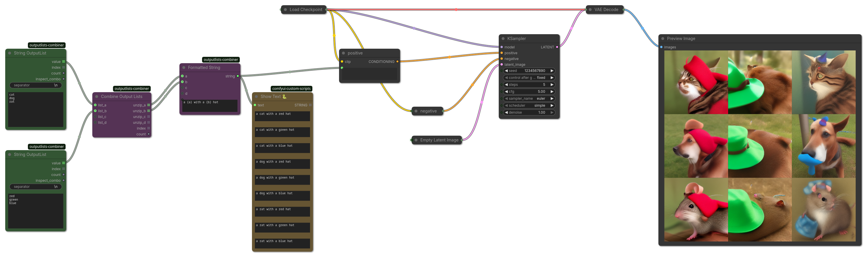Expand the Empty Latent Image node dot
Viewport: 868px width, 258px height.
click(416, 140)
